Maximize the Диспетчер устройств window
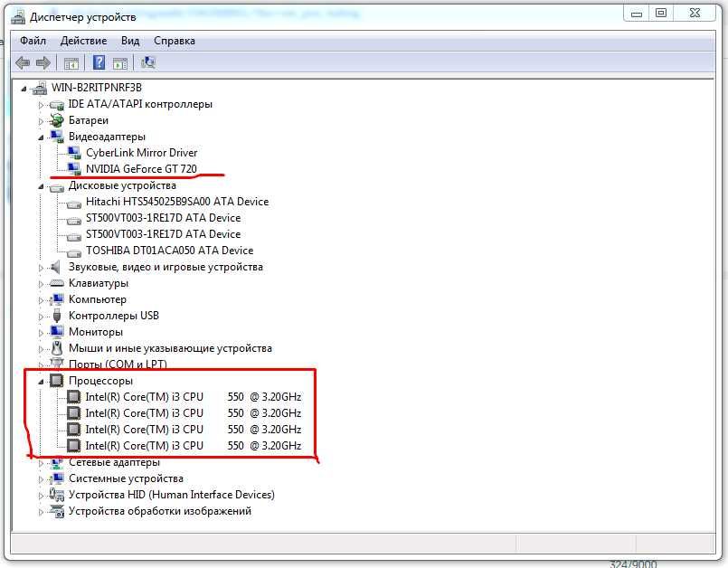The width and height of the screenshot is (728, 568). tap(661, 14)
